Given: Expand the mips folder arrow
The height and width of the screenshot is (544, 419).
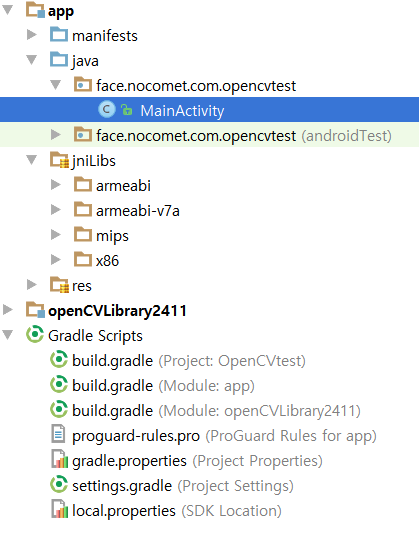Looking at the screenshot, I should [55, 235].
